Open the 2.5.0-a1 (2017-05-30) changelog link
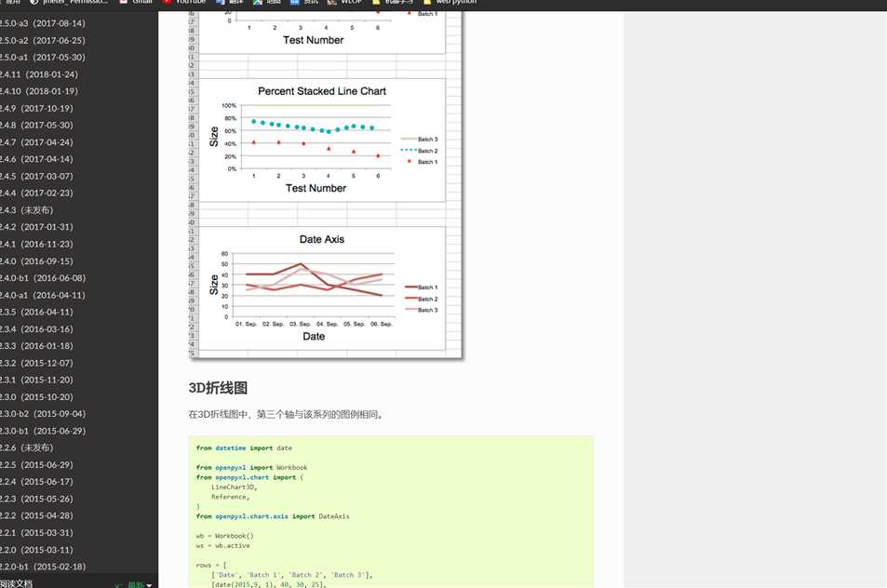 click(x=43, y=57)
